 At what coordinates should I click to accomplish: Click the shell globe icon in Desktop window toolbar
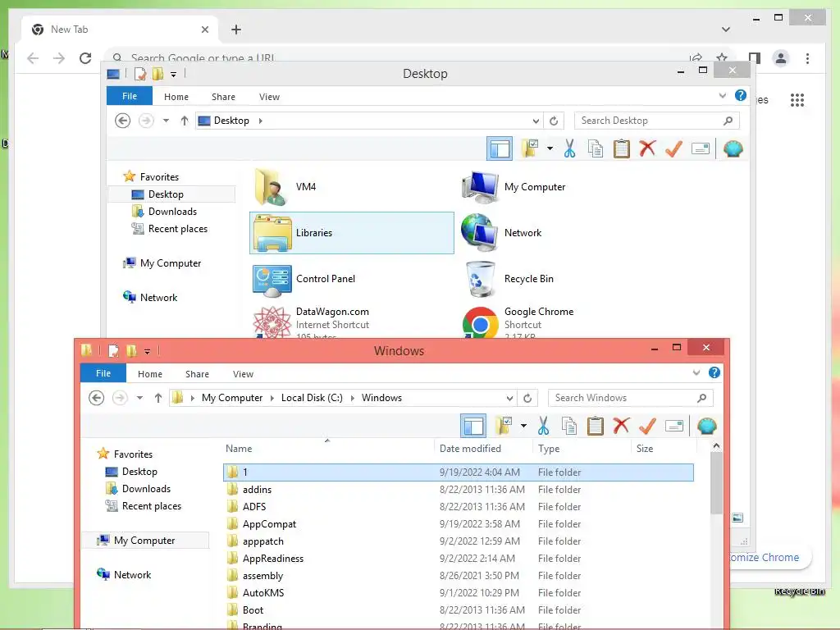[x=733, y=148]
